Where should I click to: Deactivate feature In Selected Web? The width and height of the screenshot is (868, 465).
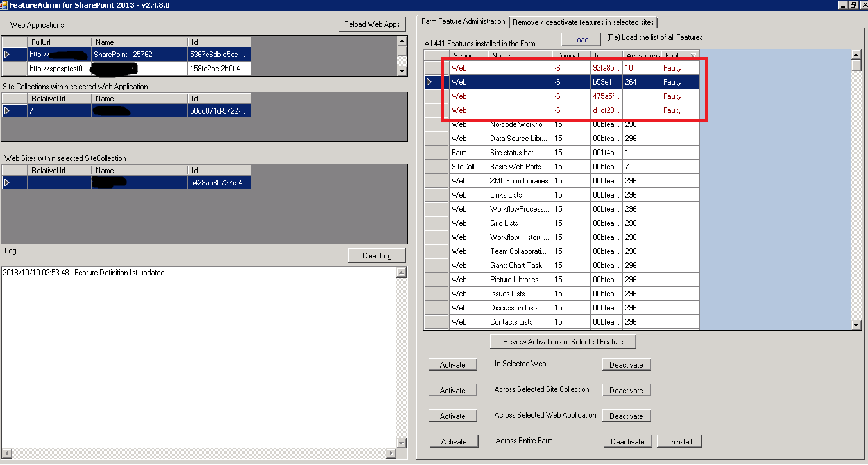point(626,364)
